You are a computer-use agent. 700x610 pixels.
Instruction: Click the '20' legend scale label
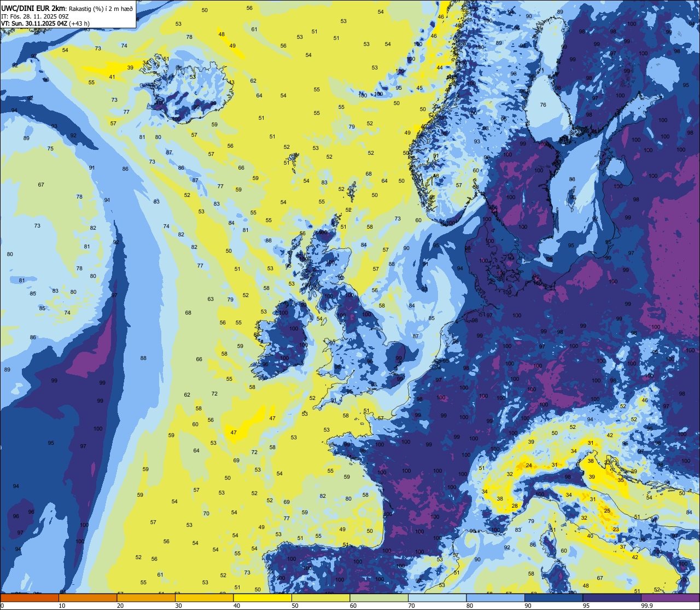[x=120, y=606]
